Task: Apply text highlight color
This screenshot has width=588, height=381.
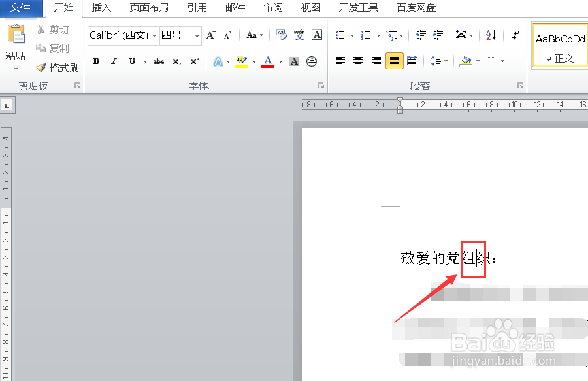Action: [240, 61]
